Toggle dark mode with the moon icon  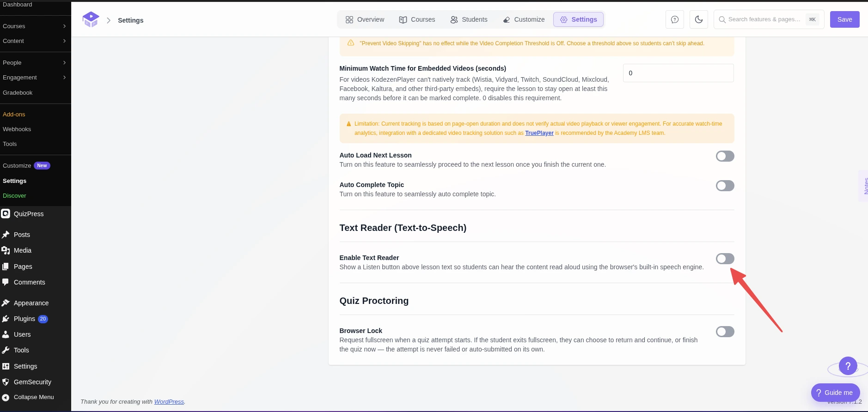pos(699,19)
